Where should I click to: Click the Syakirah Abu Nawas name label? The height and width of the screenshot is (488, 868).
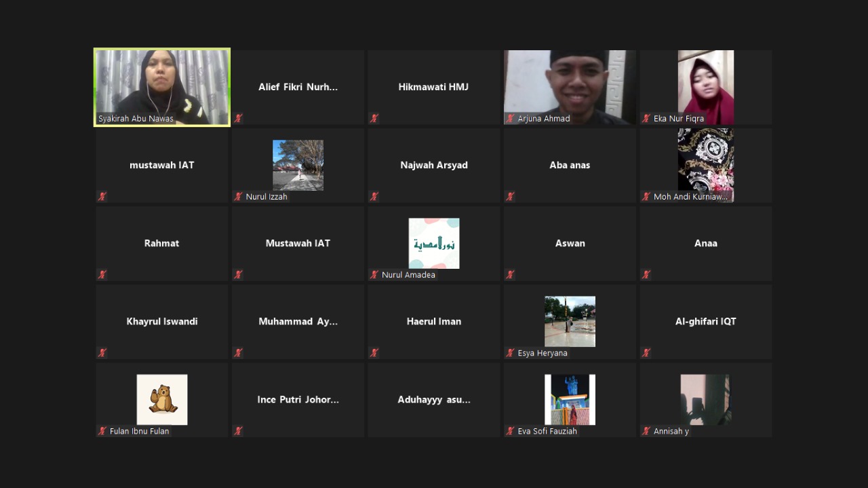coord(136,119)
